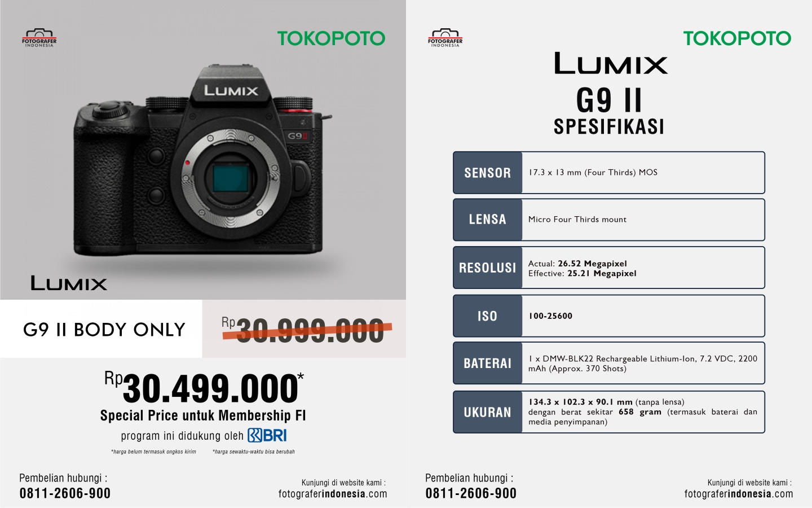
Task: Open fotograferindonesia.com link on right panel
Action: pyautogui.click(x=739, y=494)
